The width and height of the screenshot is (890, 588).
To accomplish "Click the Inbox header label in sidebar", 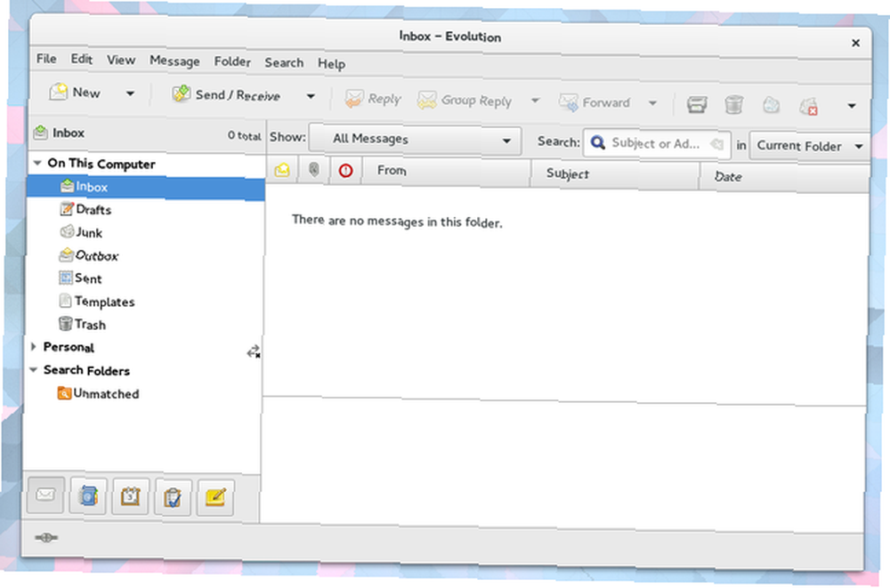I will point(69,133).
